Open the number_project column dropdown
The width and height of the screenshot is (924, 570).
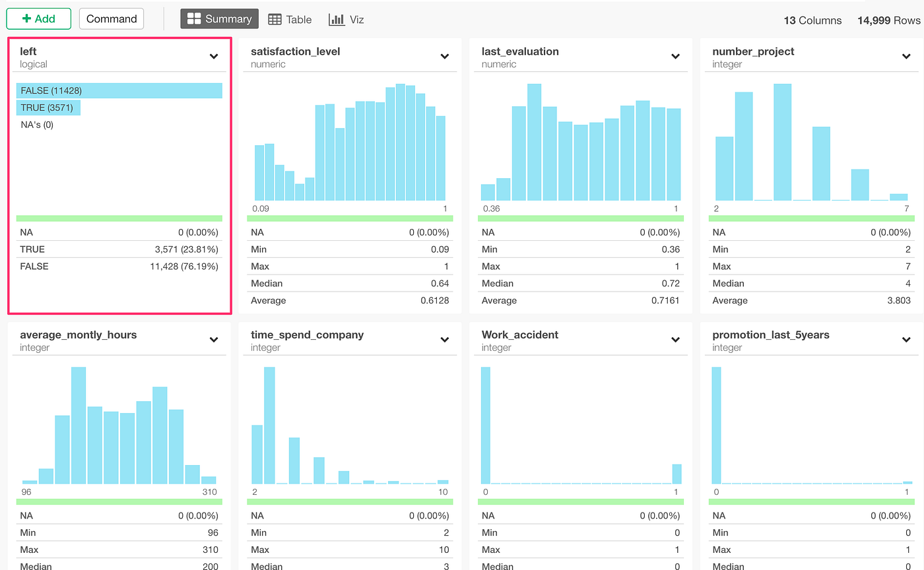pyautogui.click(x=906, y=56)
